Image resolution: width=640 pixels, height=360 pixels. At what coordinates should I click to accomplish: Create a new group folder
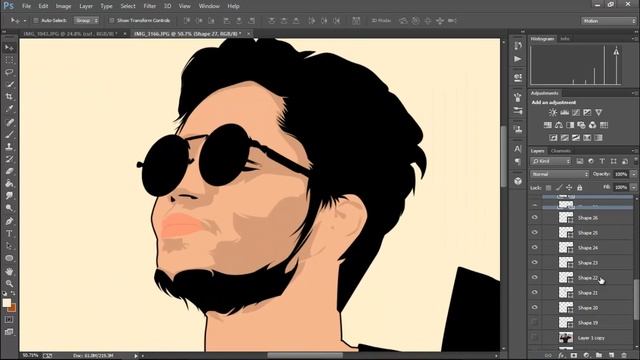(x=599, y=356)
